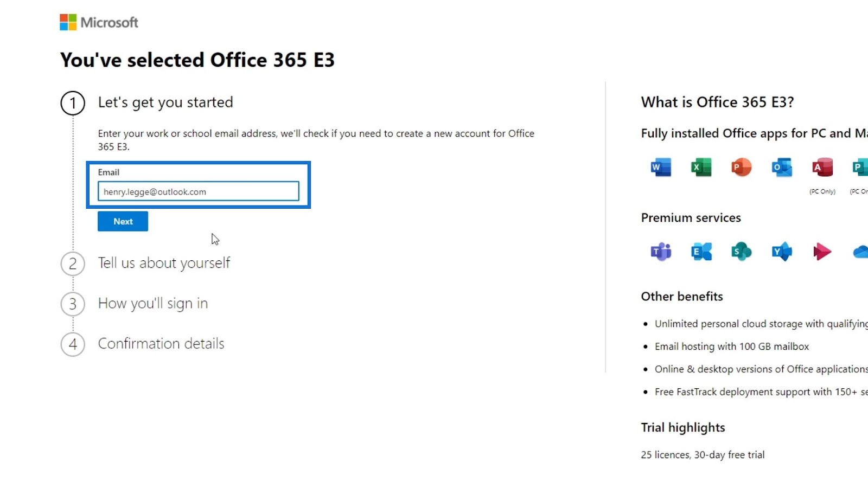Select step 1 circle Let's get you started

coord(73,103)
